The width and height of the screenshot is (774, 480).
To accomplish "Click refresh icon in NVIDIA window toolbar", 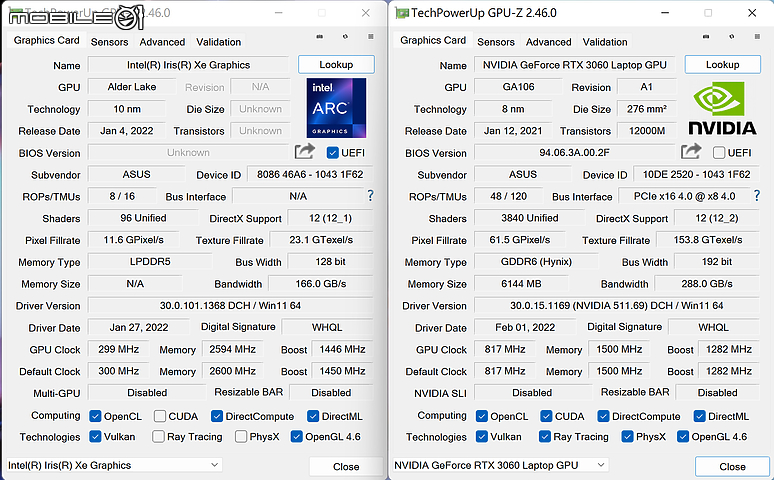I will tap(732, 37).
